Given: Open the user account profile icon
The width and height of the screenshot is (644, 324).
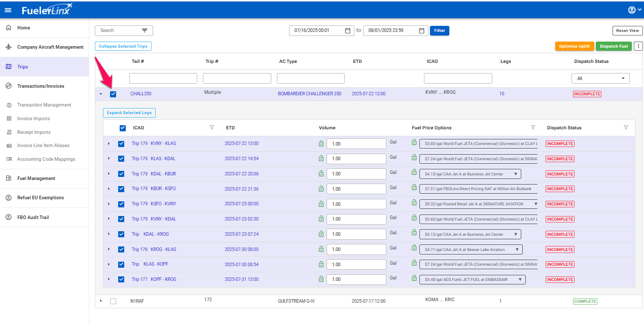Looking at the screenshot, I should tap(632, 10).
